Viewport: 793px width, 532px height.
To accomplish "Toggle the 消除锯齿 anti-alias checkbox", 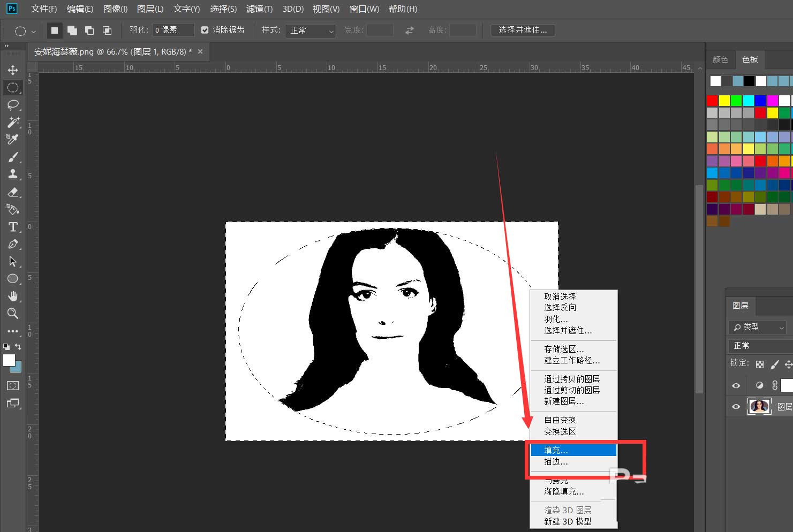I will click(205, 31).
